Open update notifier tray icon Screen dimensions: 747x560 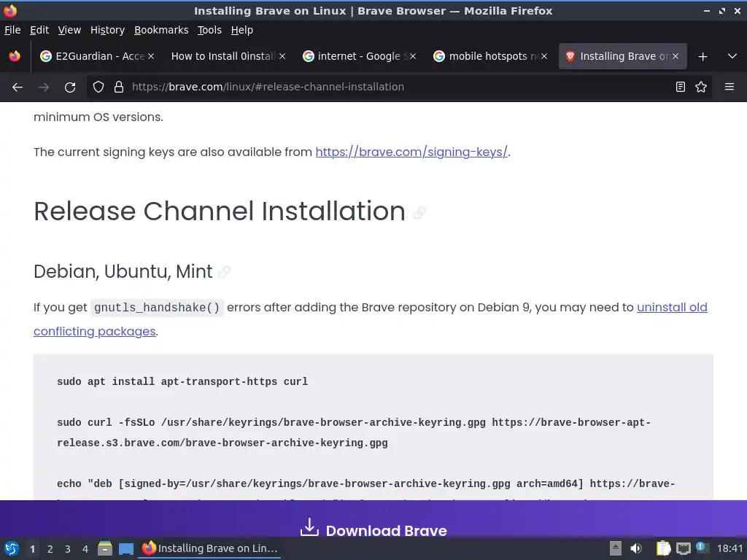tap(702, 548)
